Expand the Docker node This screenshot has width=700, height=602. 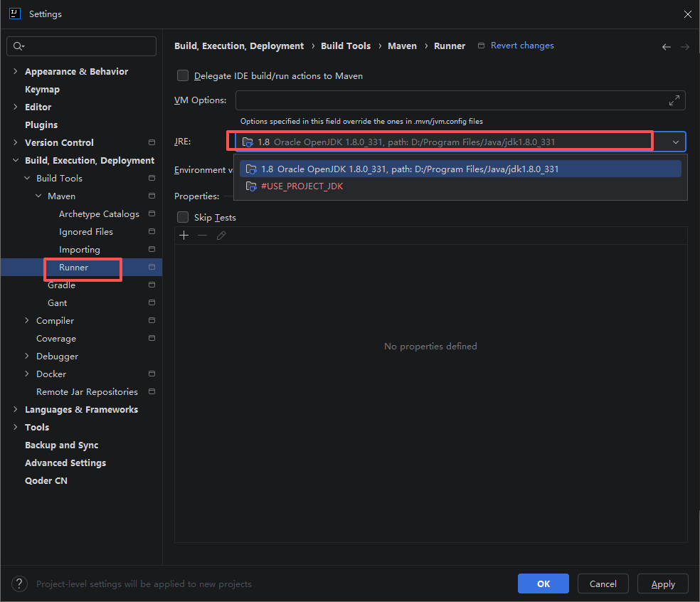pyautogui.click(x=27, y=374)
